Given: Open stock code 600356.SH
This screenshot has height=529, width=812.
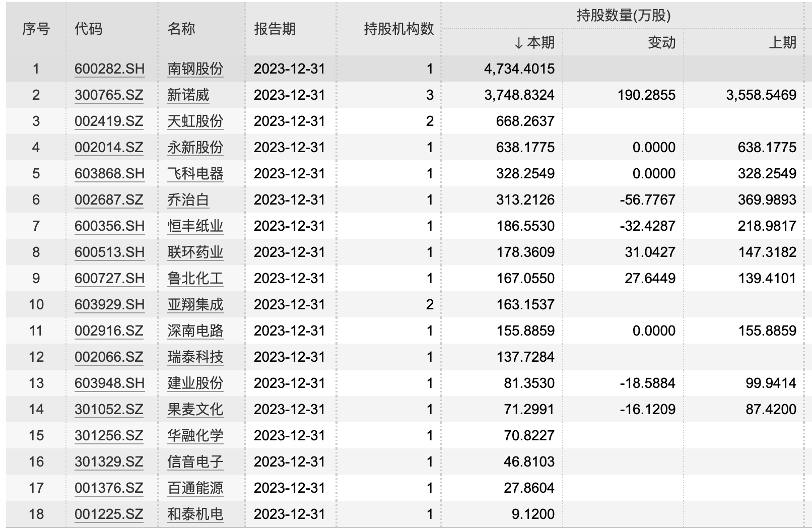Looking at the screenshot, I should pos(109,226).
